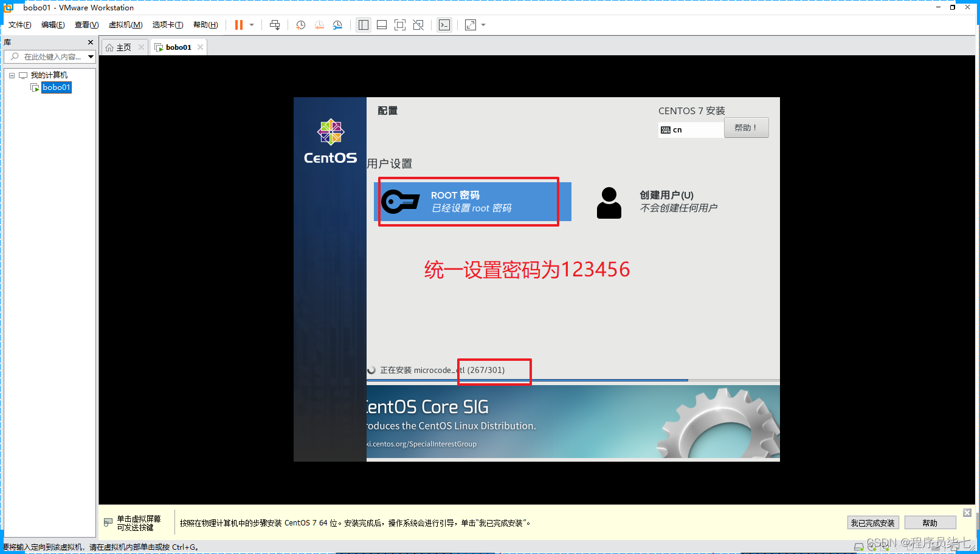The image size is (980, 554).
Task: Expand the library search filter dropdown
Action: 90,56
